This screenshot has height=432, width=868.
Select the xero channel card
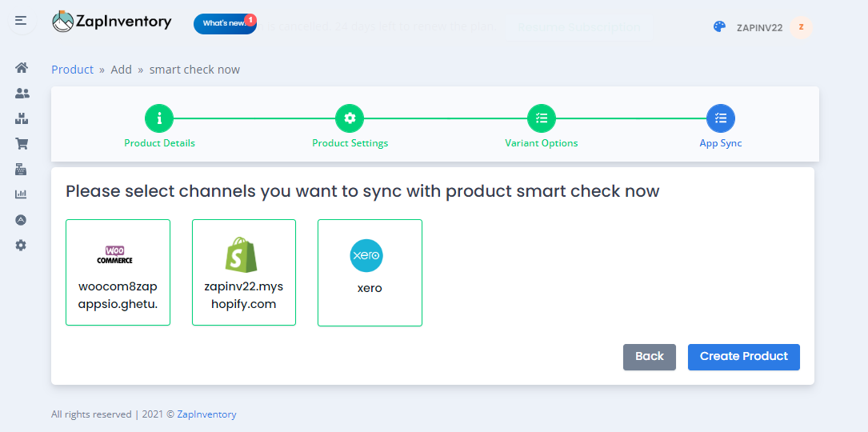(x=370, y=273)
